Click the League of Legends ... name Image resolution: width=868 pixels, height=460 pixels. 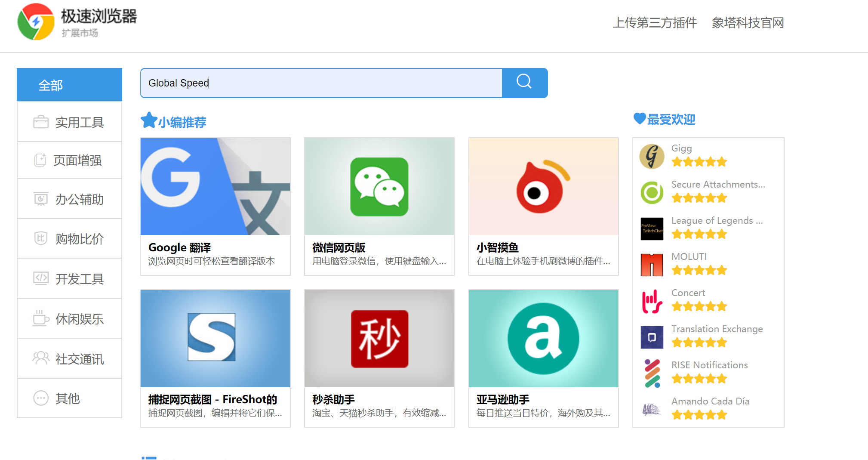(x=717, y=220)
